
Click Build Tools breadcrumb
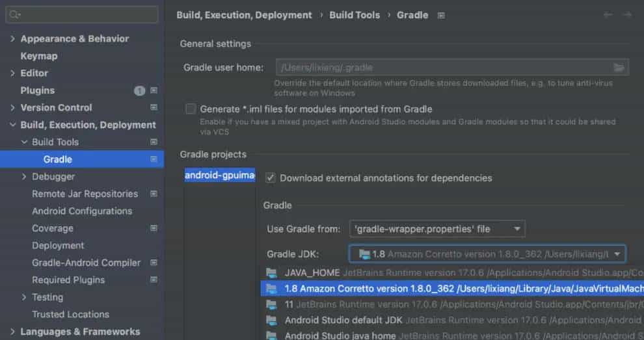(x=355, y=15)
